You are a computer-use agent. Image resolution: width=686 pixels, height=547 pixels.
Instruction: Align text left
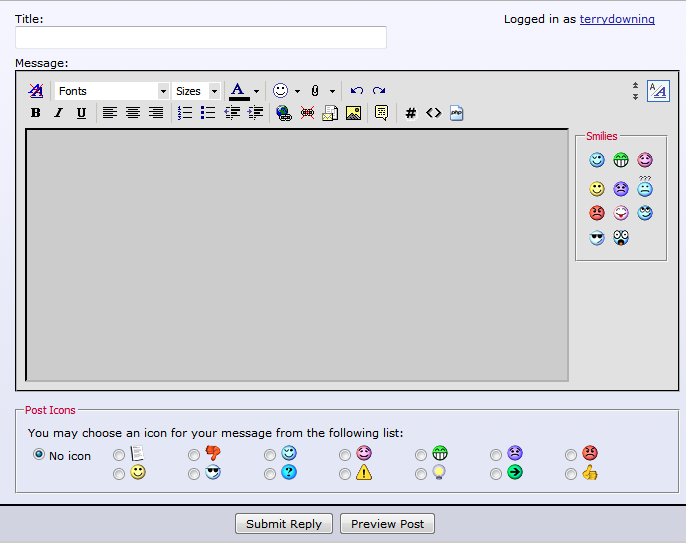(109, 113)
